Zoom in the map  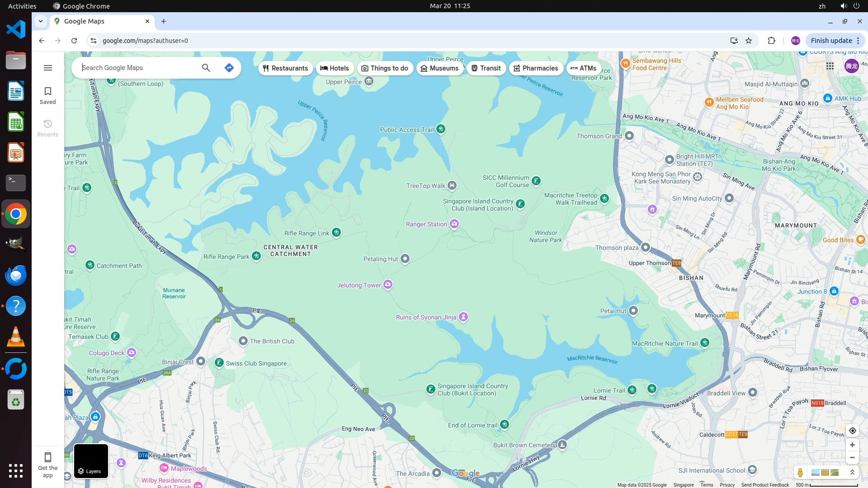coord(852,445)
